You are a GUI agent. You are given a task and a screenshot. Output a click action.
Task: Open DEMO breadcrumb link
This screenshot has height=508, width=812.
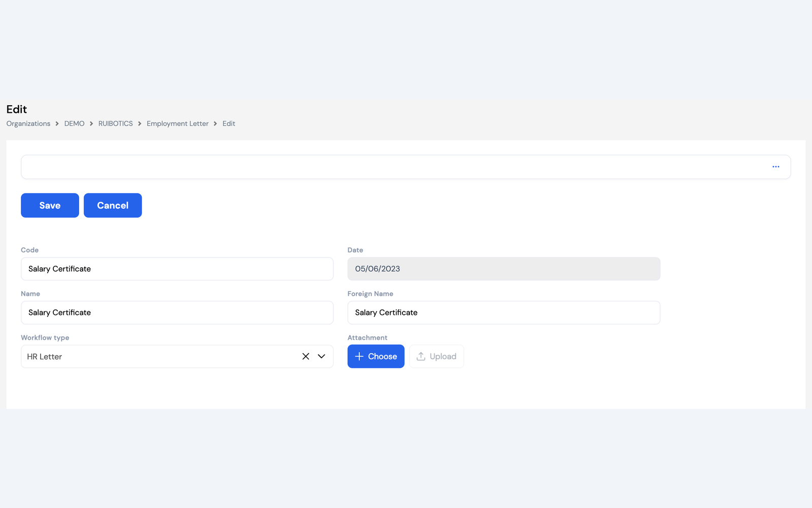tap(74, 123)
